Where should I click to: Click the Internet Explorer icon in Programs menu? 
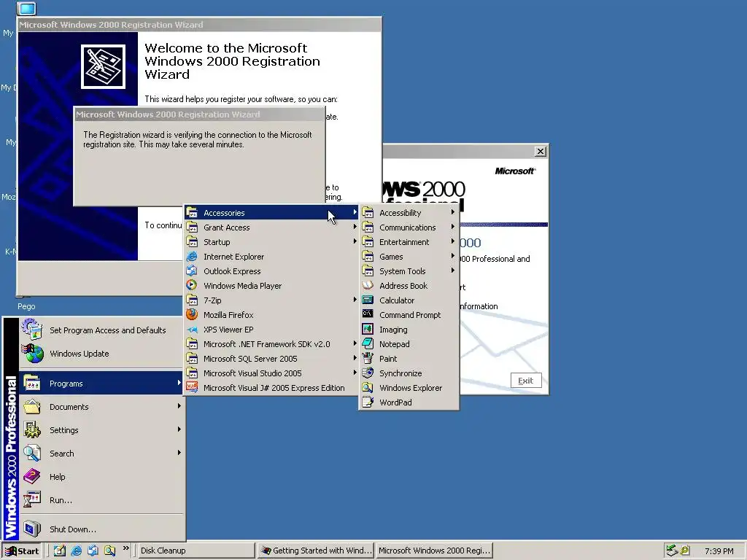(x=192, y=256)
